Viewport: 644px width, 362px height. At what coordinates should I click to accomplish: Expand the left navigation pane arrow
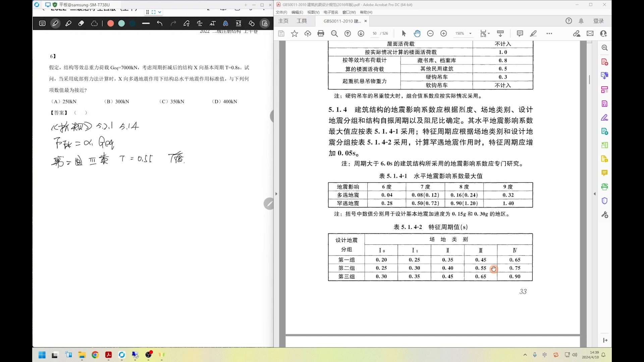276,194
